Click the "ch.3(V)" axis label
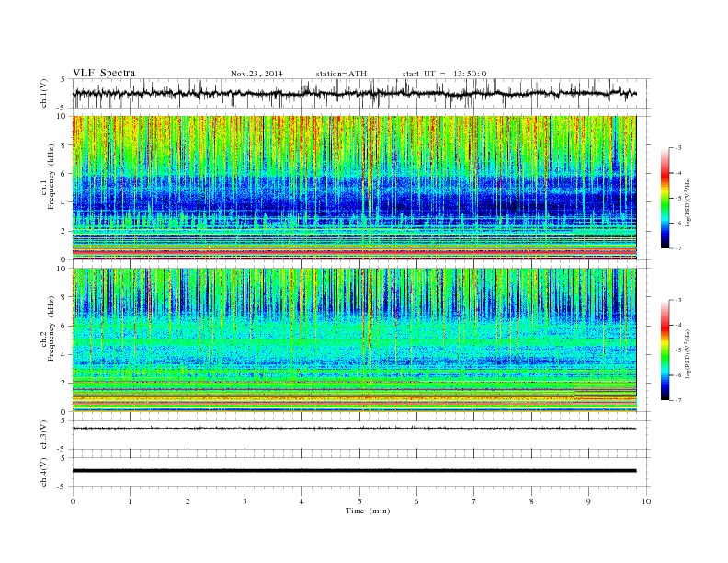728x563 pixels. [44, 435]
